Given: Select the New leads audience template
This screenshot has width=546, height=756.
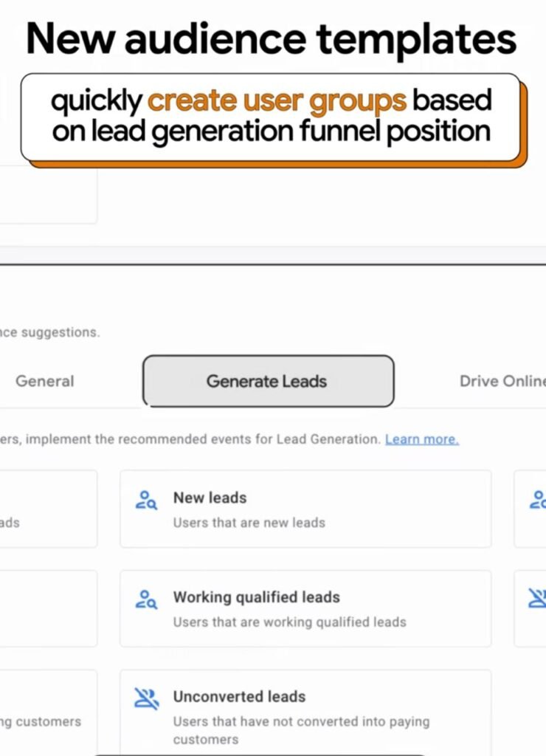Looking at the screenshot, I should point(306,508).
